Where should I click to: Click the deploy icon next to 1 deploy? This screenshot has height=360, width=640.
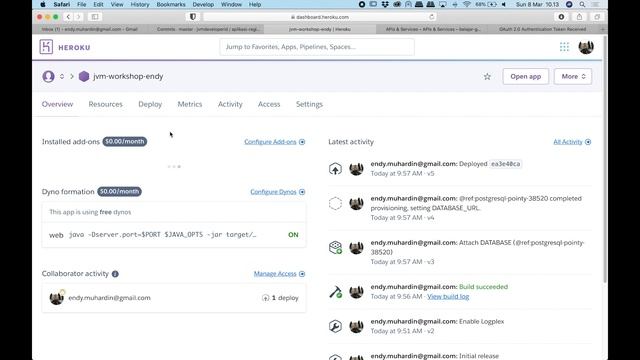click(x=265, y=298)
